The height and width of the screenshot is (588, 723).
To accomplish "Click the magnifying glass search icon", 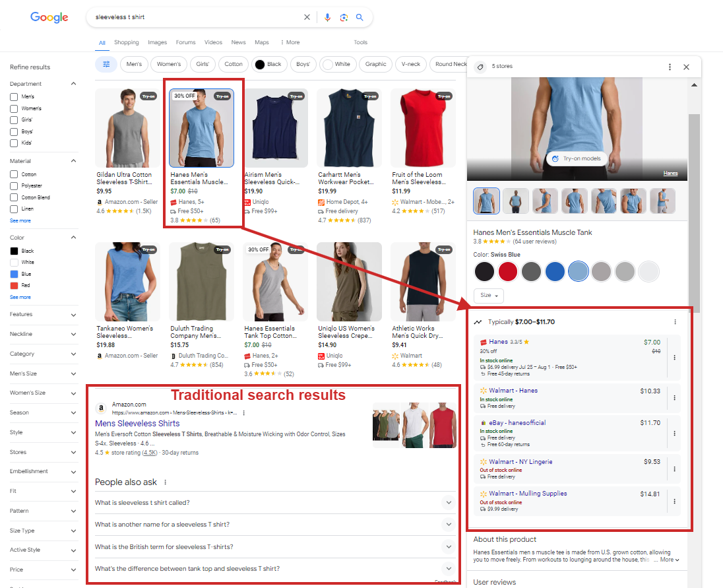I will click(x=360, y=16).
